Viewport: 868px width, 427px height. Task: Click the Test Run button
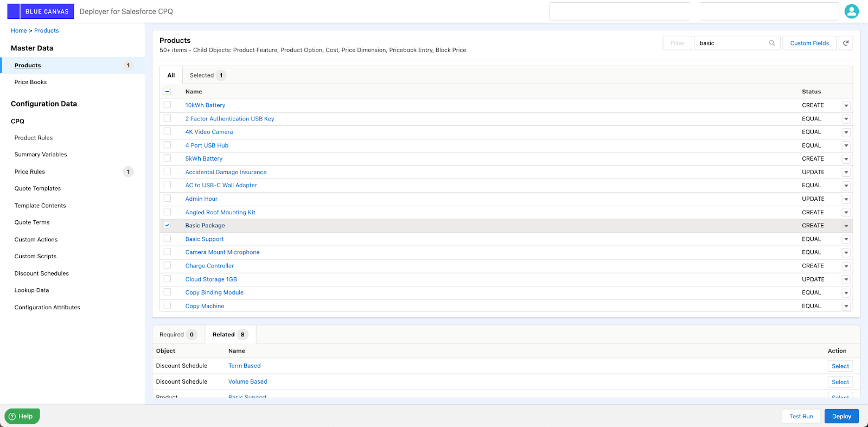click(801, 416)
